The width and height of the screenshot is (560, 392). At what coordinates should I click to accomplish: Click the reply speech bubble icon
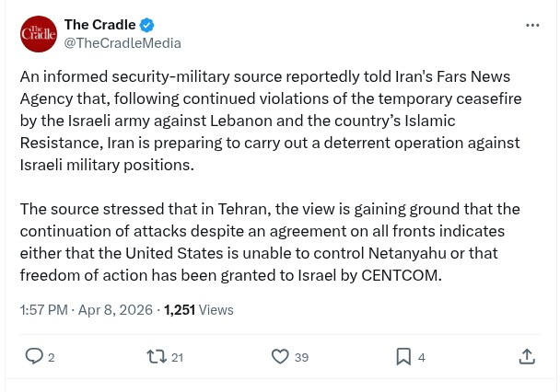[33, 356]
